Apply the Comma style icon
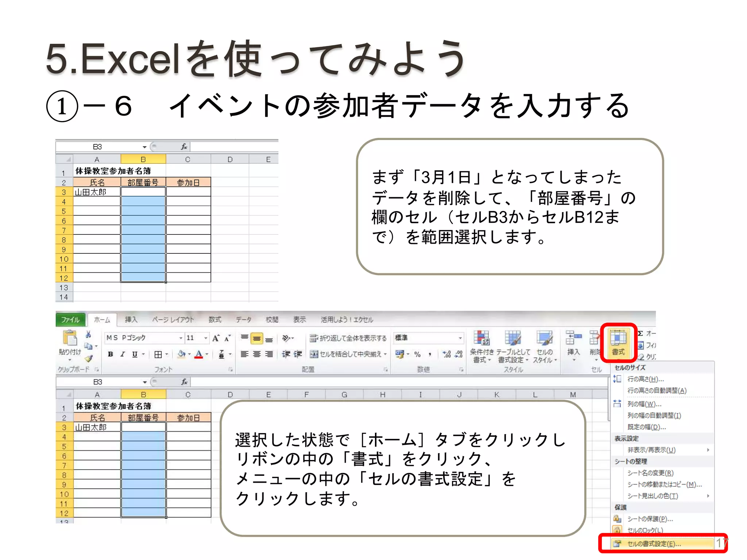This screenshot has height=560, width=747. pyautogui.click(x=430, y=354)
